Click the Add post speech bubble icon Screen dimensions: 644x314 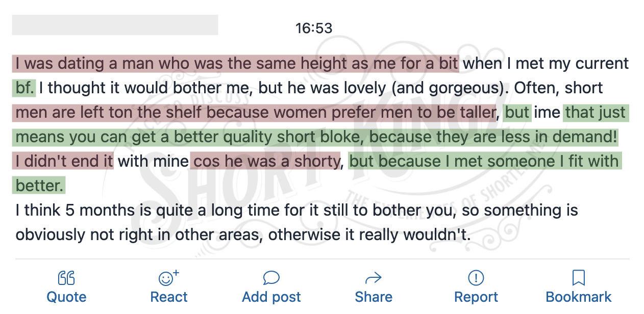click(x=271, y=278)
